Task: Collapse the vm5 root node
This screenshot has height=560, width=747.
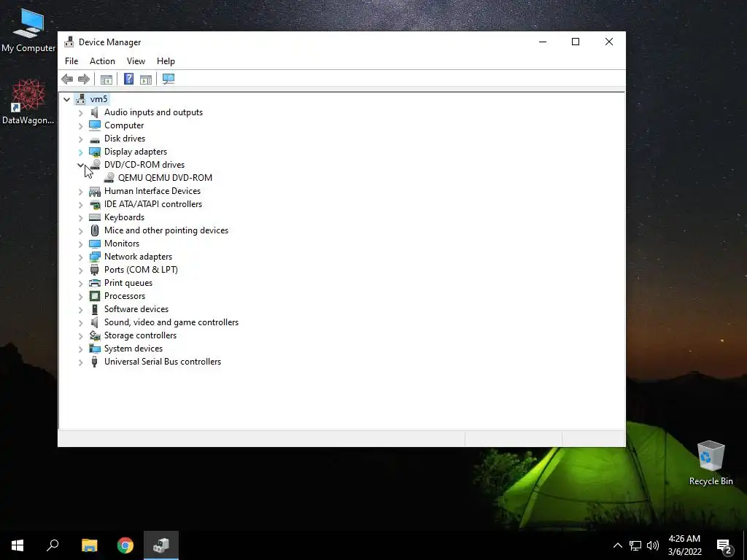Action: tap(66, 99)
